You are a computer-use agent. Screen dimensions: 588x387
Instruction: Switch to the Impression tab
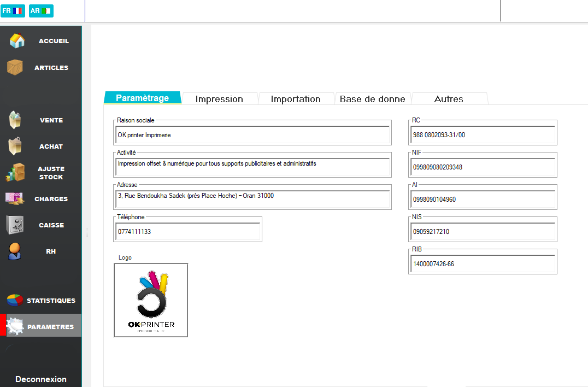tap(219, 99)
